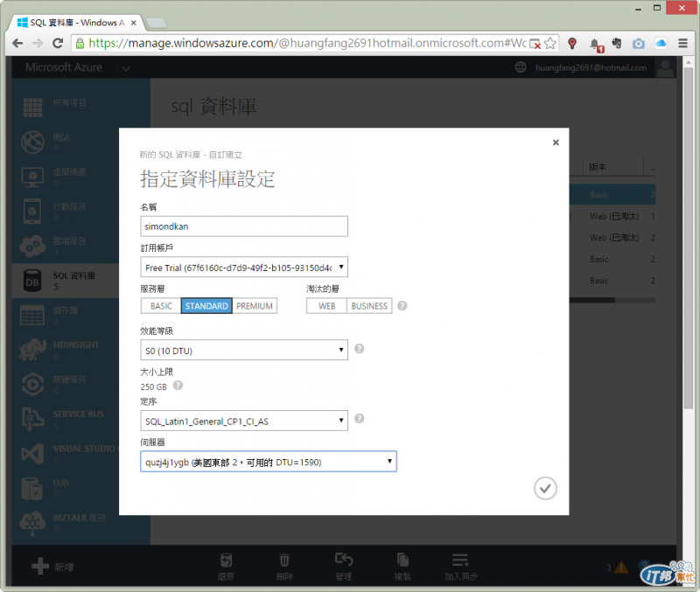Open the Chrome hamburger menu

pos(682,43)
